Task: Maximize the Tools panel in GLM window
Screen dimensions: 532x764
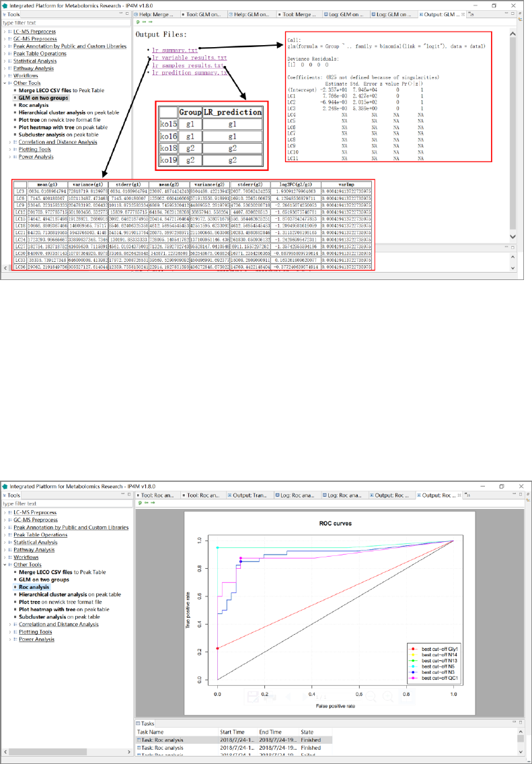Action: click(x=128, y=13)
